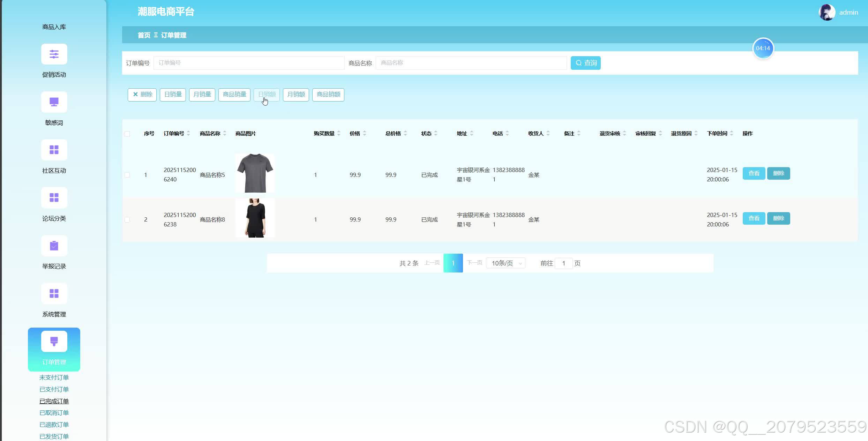Select the 订单管理 sidebar icon

tap(54, 341)
